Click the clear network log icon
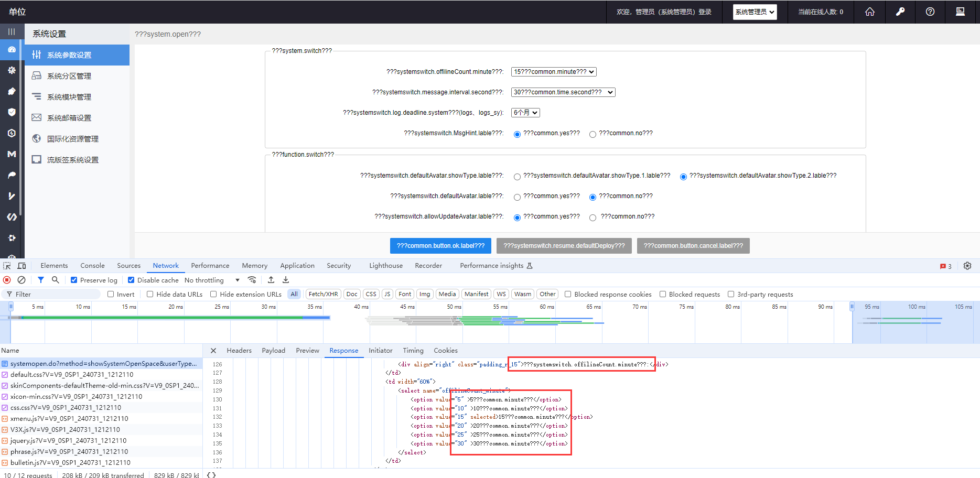Viewport: 980px width, 478px height. tap(21, 280)
